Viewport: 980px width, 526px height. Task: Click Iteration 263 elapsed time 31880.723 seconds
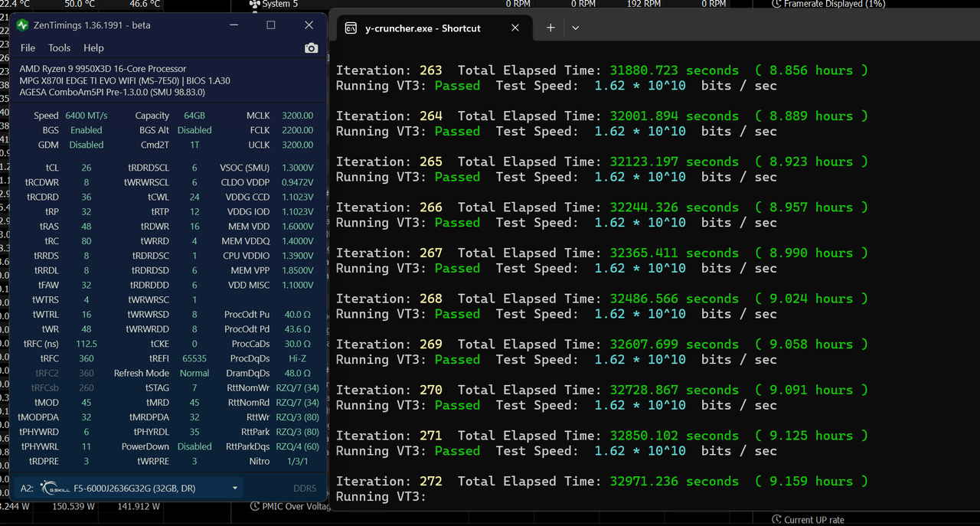point(675,70)
